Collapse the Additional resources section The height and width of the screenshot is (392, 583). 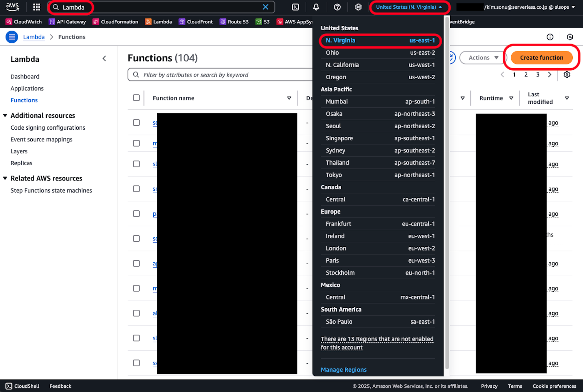click(5, 115)
